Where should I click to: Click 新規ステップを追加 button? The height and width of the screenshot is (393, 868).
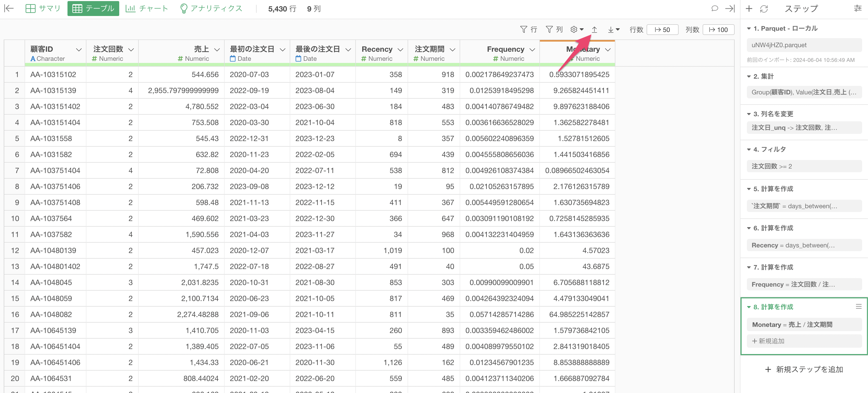(x=804, y=369)
